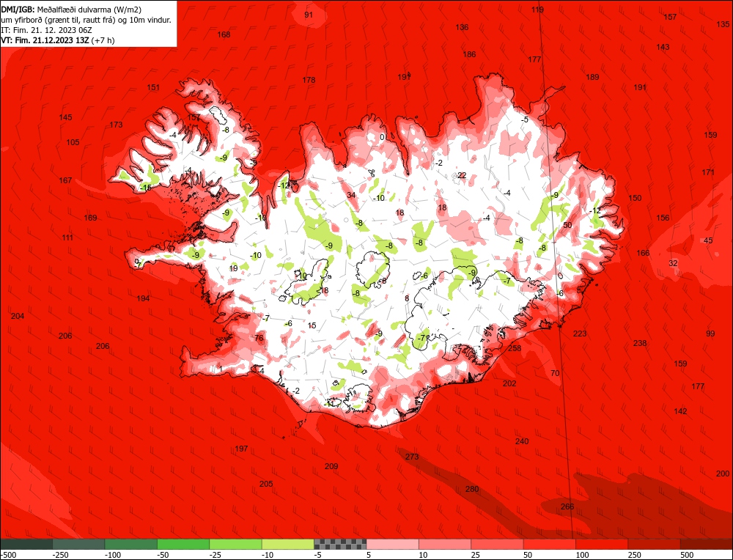733x560 pixels.
Task: Select the red 50 to 100 legend swatch
Action: [550, 544]
